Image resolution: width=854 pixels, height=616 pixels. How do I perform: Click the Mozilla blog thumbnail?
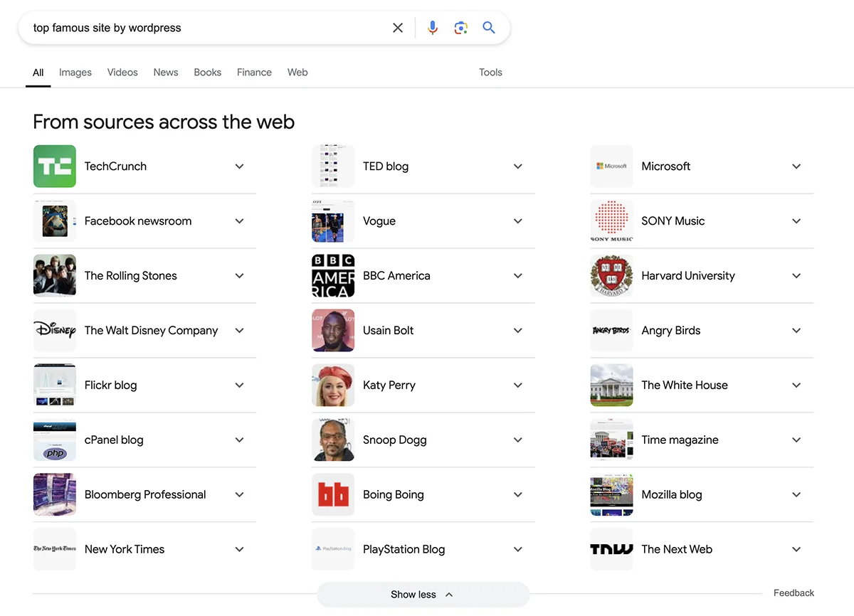[611, 495]
